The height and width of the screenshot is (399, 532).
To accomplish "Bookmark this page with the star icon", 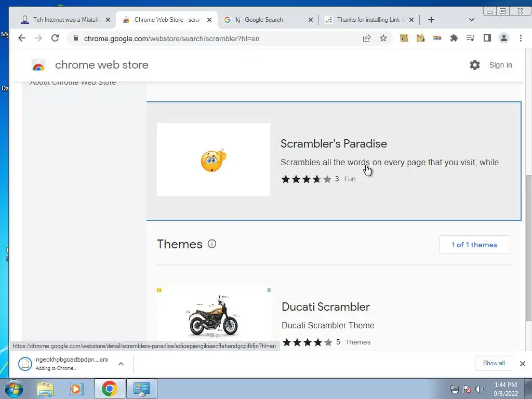I will click(383, 38).
